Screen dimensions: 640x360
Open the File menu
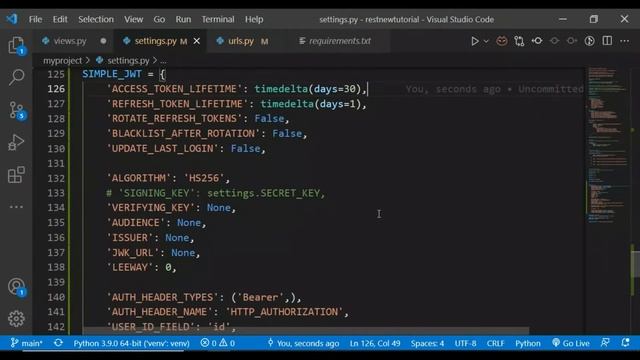(x=36, y=19)
